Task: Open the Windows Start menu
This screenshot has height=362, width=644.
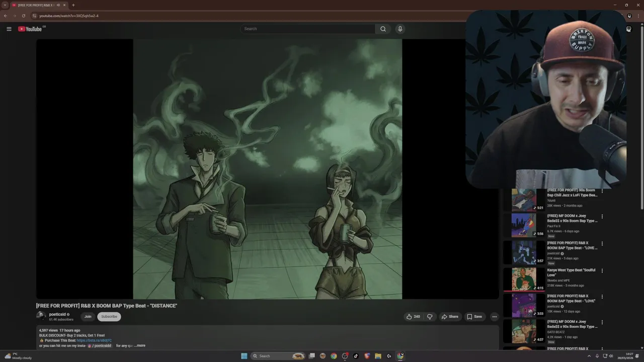Action: (x=244, y=356)
